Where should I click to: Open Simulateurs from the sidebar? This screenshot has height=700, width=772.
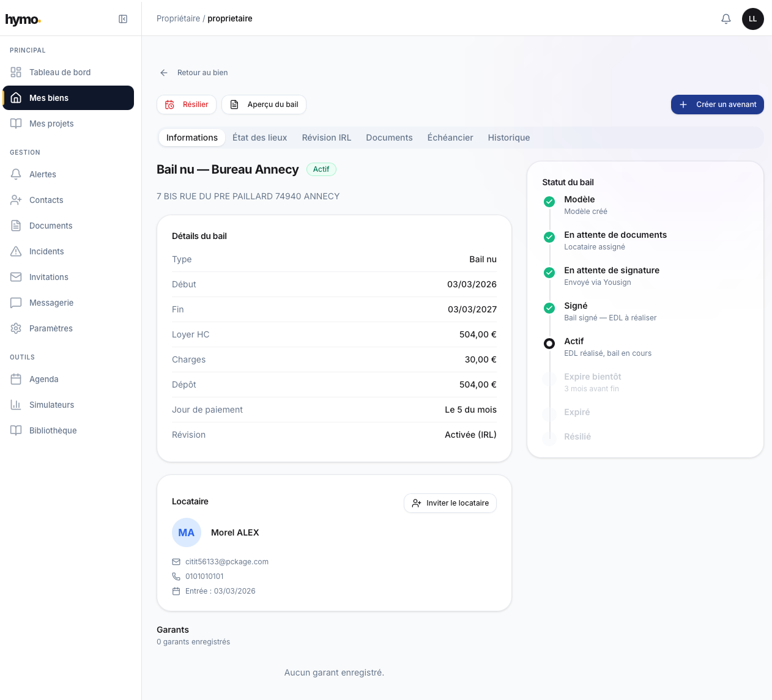point(51,405)
